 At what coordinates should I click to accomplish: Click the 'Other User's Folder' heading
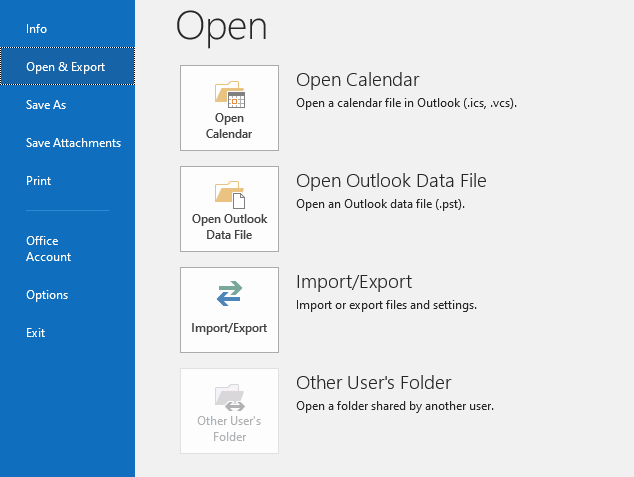coord(374,382)
